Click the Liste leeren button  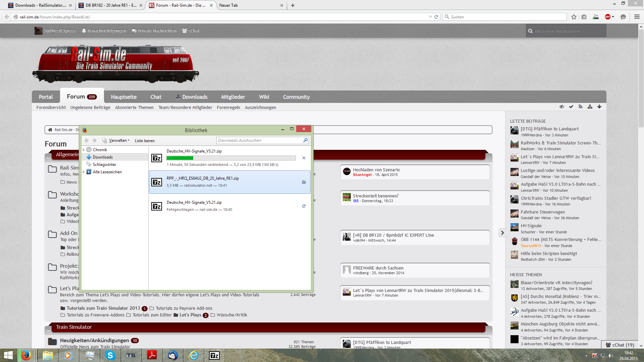point(145,141)
